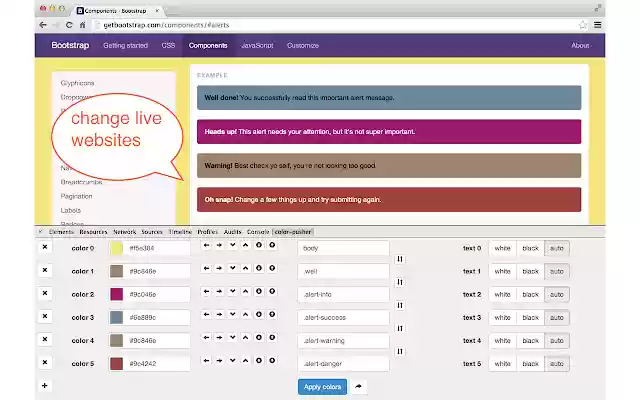Bookmark this page with the star icon
Screen dimensions: 640x400
[x=582, y=25]
